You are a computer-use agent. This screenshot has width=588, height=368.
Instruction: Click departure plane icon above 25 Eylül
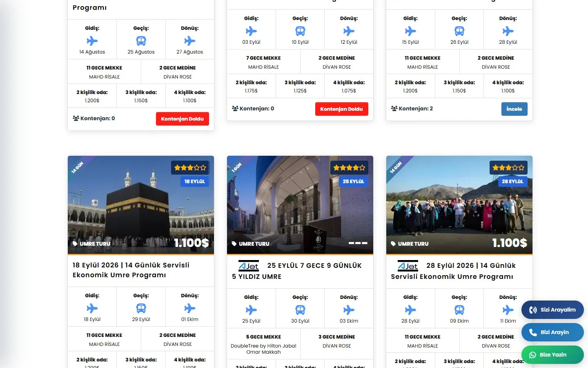click(x=251, y=310)
